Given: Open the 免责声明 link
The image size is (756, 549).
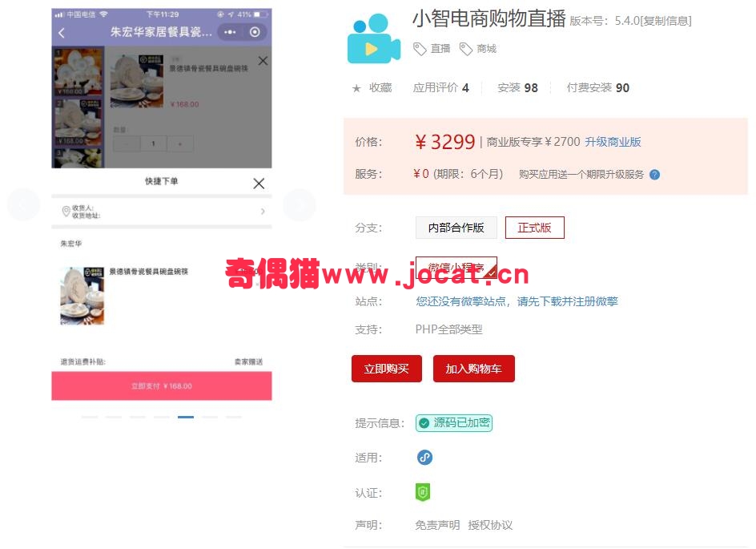Looking at the screenshot, I should pyautogui.click(x=437, y=525).
